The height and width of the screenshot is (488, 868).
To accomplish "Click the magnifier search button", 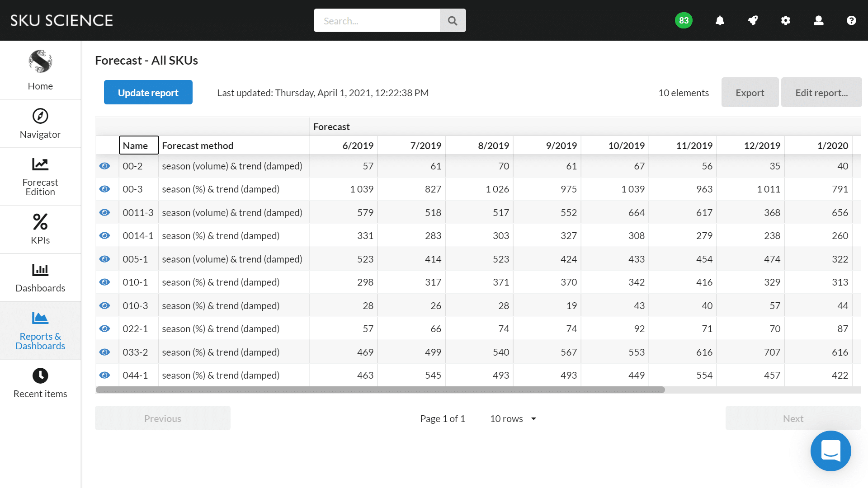I will tap(453, 21).
